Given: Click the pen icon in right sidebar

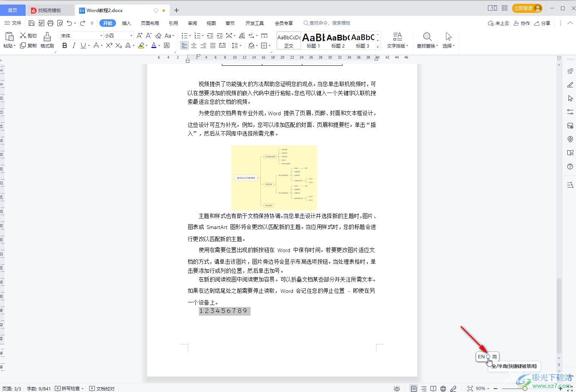Looking at the screenshot, I should click(570, 85).
